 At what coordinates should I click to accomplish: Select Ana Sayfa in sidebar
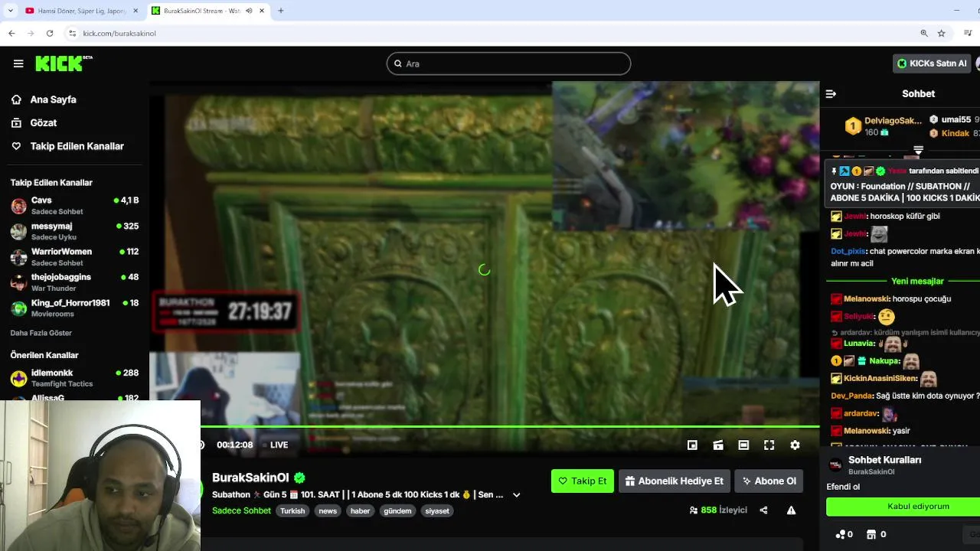53,99
